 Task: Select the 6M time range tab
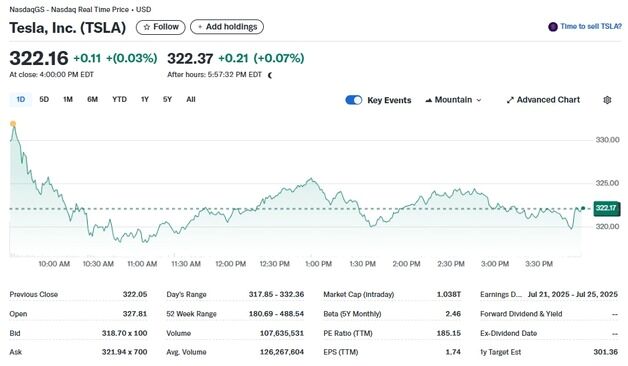(93, 100)
